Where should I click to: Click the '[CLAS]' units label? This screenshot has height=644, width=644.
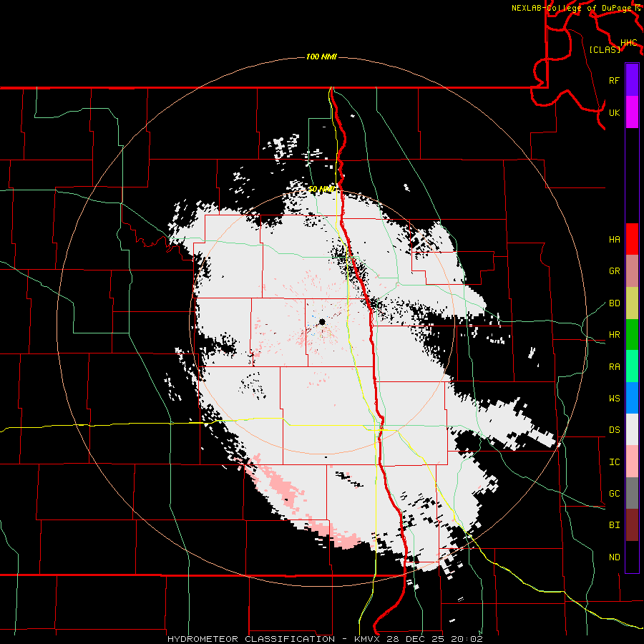(x=605, y=49)
